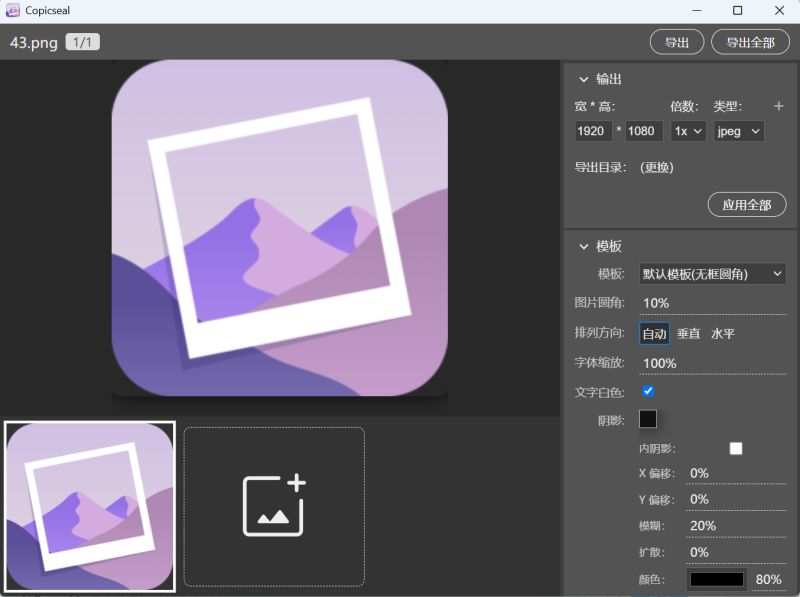Select the 43.png thumbnail in filmstrip
Viewport: 800px width, 597px height.
click(x=90, y=507)
